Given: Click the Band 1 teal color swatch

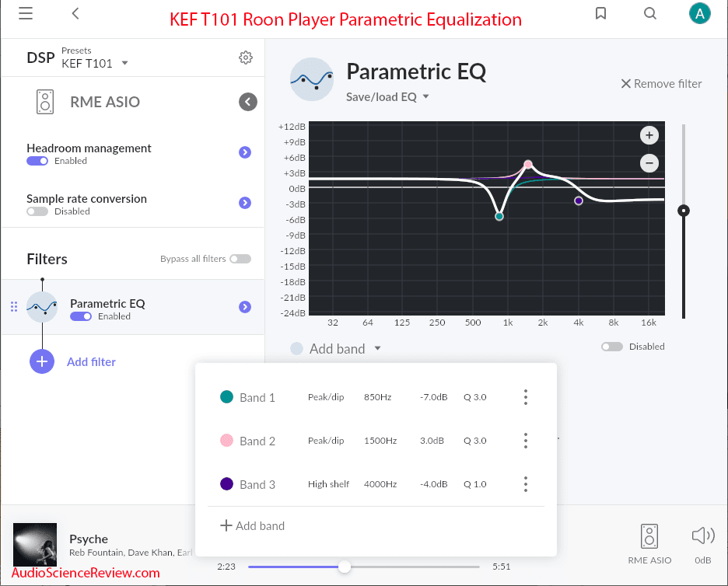Looking at the screenshot, I should coord(226,397).
